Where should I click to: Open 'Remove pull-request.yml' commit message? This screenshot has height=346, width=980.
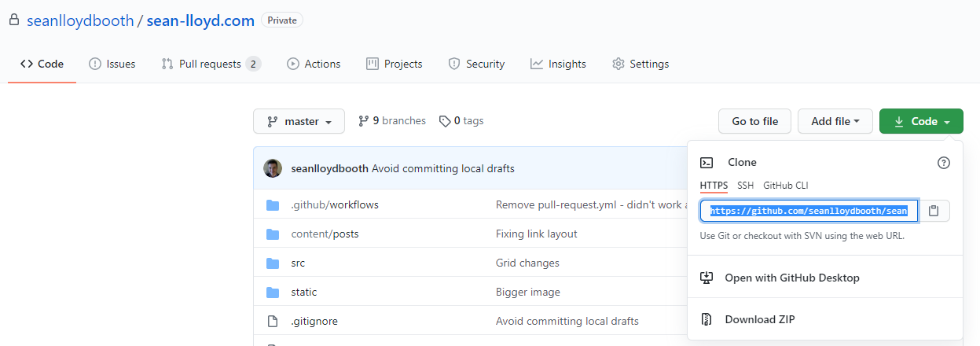591,204
